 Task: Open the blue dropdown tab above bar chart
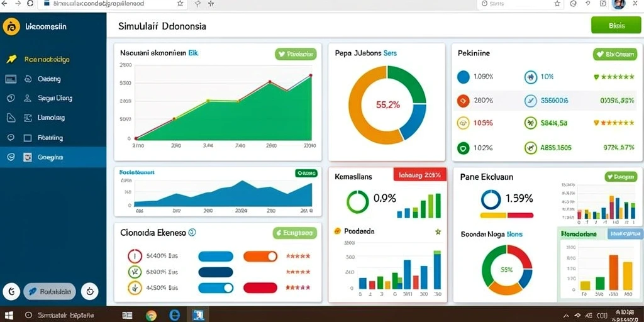point(625,234)
